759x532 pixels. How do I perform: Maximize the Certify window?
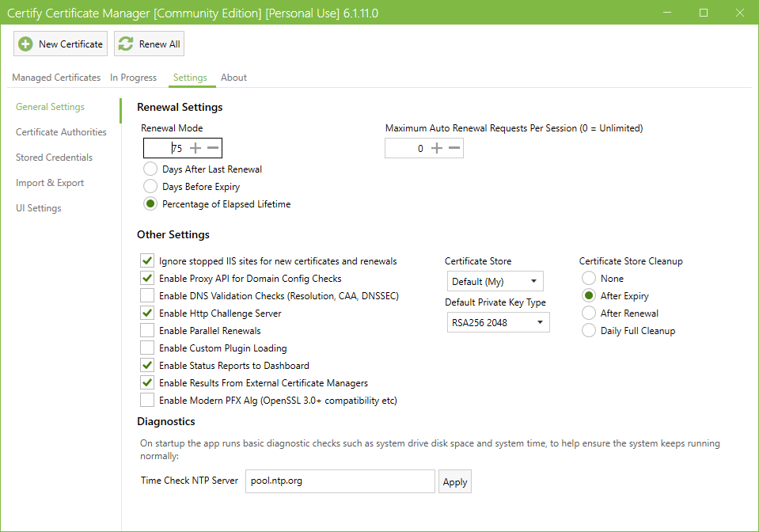[x=704, y=13]
